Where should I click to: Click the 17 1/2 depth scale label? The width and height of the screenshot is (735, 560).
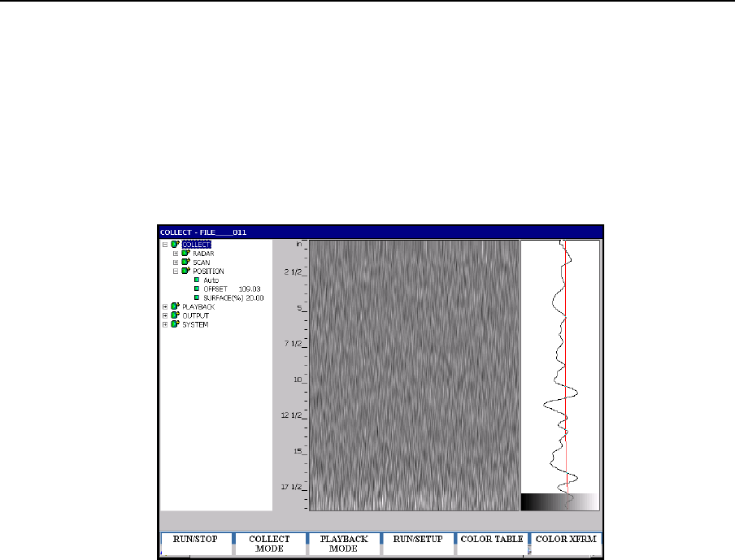click(292, 487)
